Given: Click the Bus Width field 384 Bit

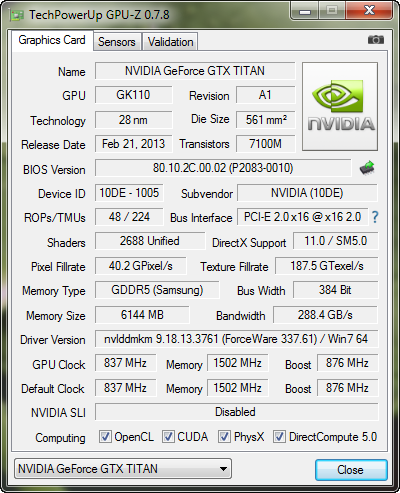Looking at the screenshot, I should coord(336,290).
